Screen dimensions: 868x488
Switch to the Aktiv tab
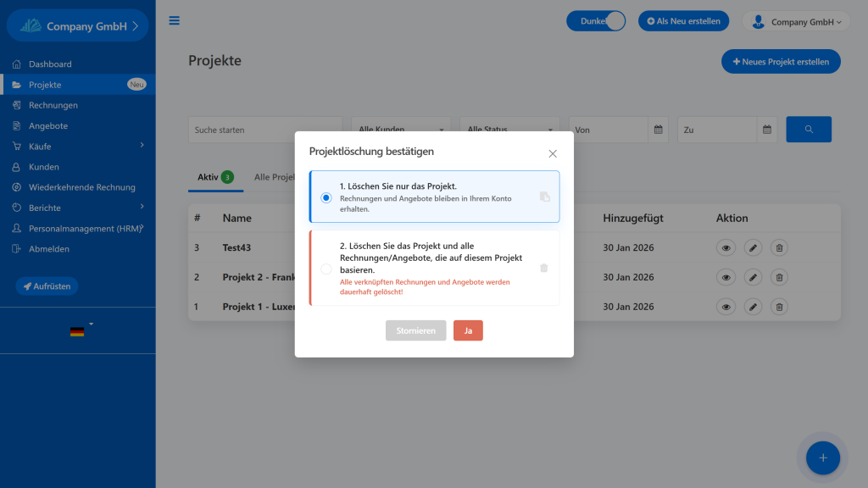214,177
